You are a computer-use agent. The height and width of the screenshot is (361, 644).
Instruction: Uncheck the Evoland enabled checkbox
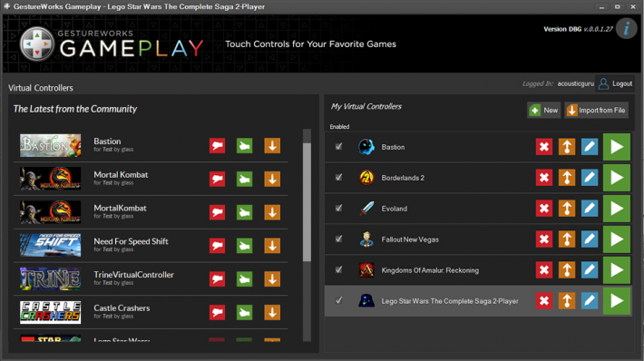tap(338, 208)
